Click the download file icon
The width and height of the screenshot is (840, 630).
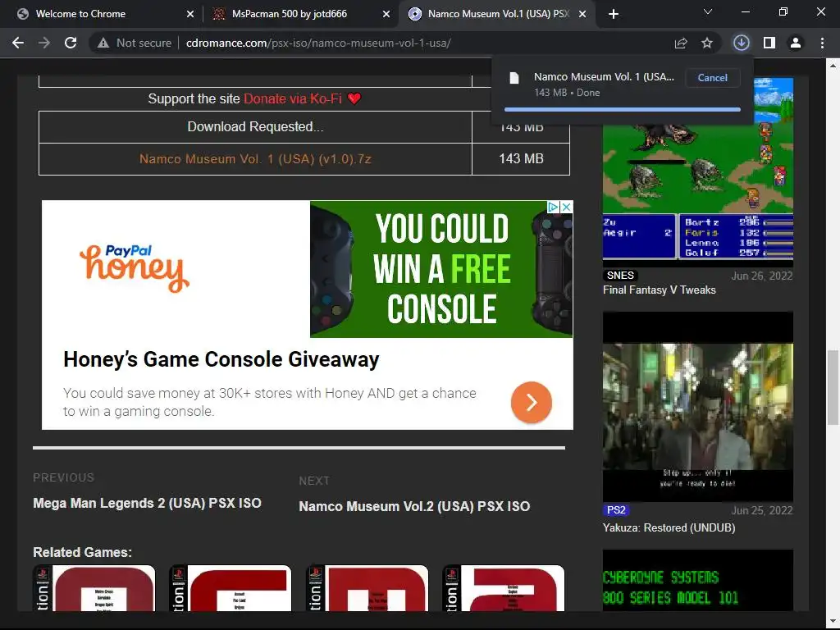point(514,78)
